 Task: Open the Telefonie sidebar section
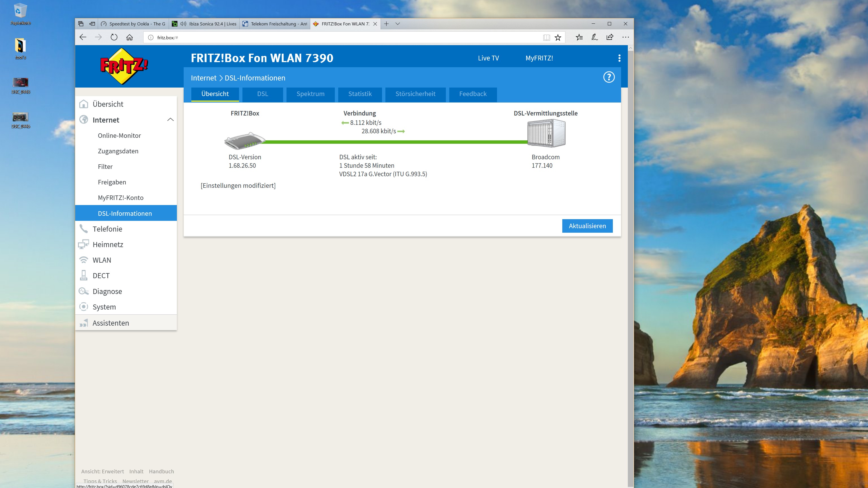107,229
